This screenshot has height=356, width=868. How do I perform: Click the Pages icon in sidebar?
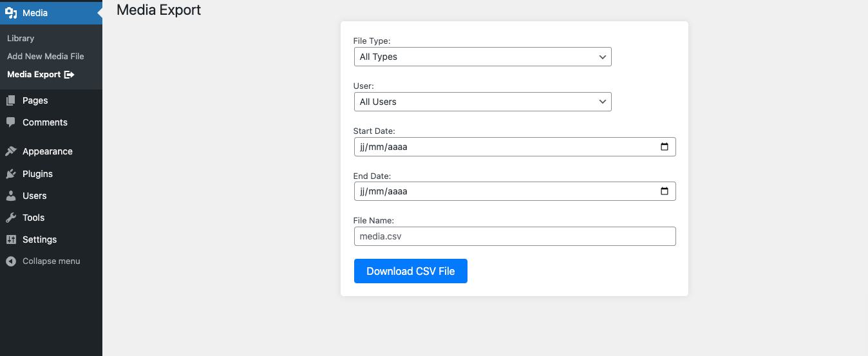coord(11,100)
